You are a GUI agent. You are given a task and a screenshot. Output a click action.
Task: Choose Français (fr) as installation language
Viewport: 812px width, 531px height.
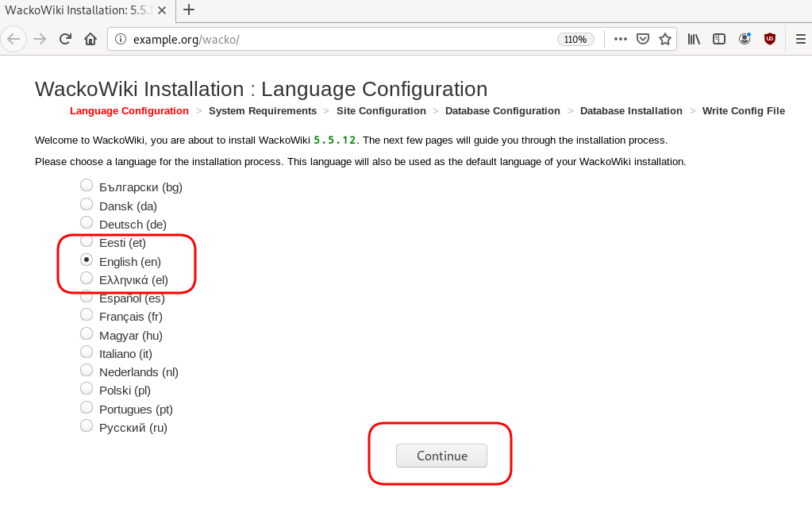click(87, 316)
